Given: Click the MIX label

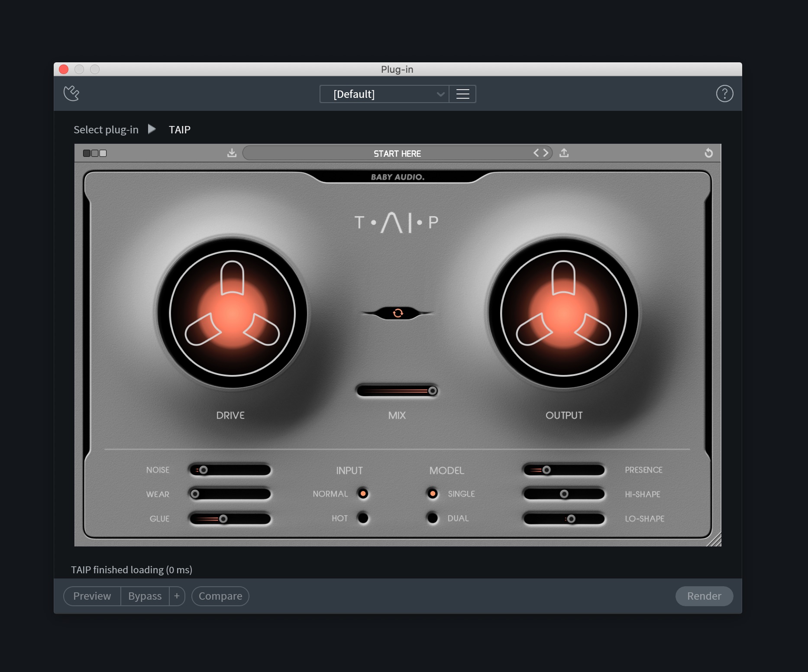Looking at the screenshot, I should (x=397, y=415).
